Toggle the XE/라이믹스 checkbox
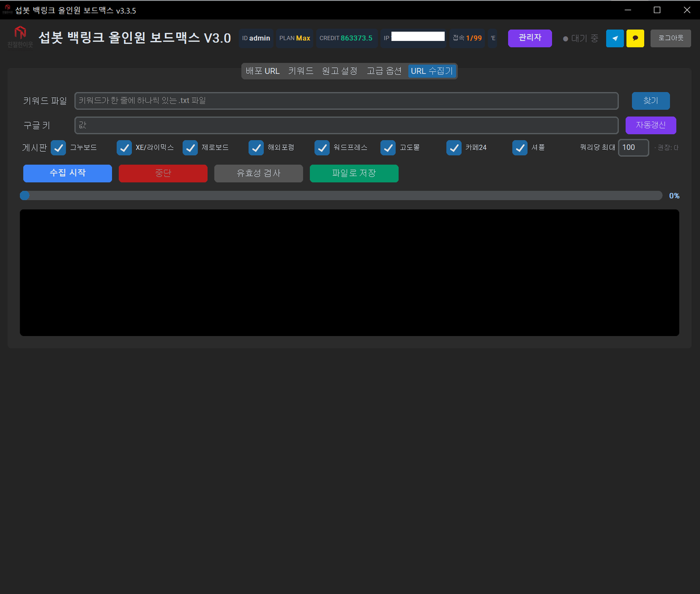The height and width of the screenshot is (594, 700). tap(124, 148)
